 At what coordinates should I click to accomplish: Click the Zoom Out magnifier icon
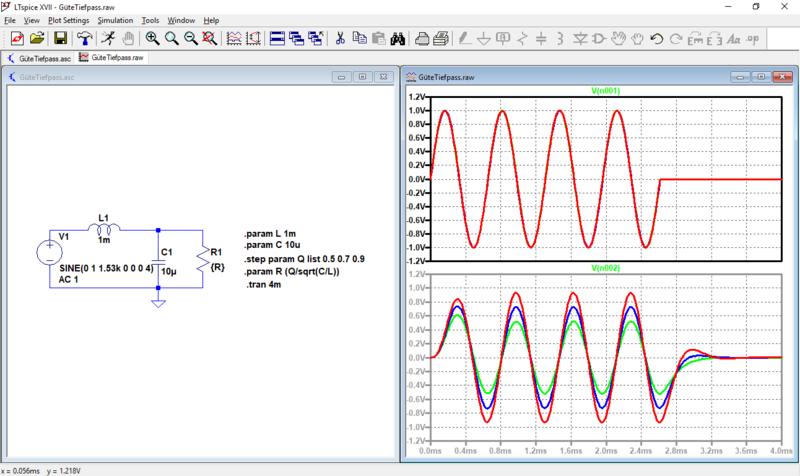pyautogui.click(x=189, y=39)
